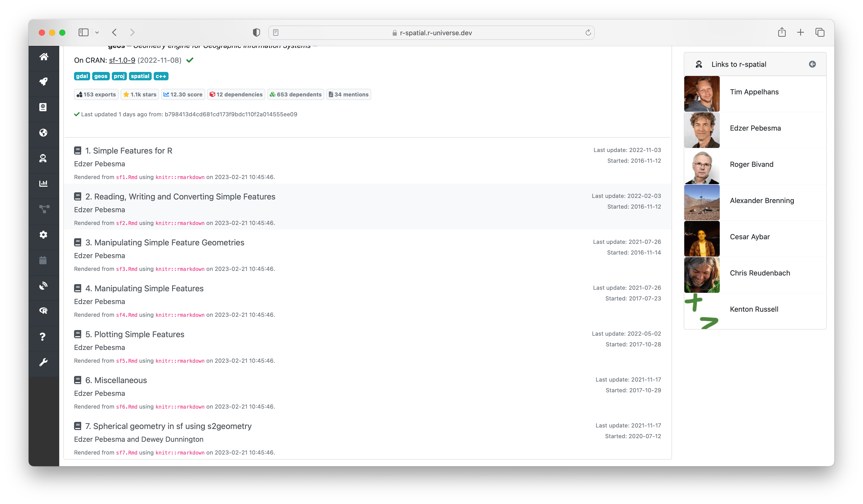Screen dimensions: 863x504
Task: Open the question mark help icon
Action: click(43, 337)
